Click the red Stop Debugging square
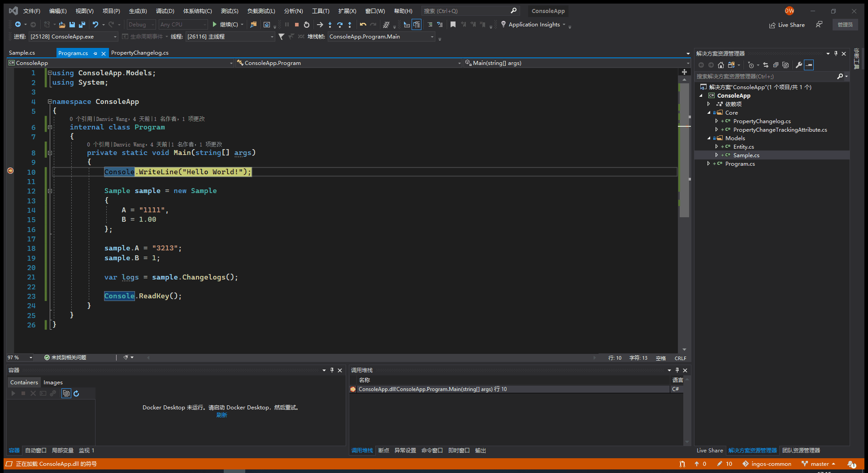The width and height of the screenshot is (868, 473). [x=297, y=25]
